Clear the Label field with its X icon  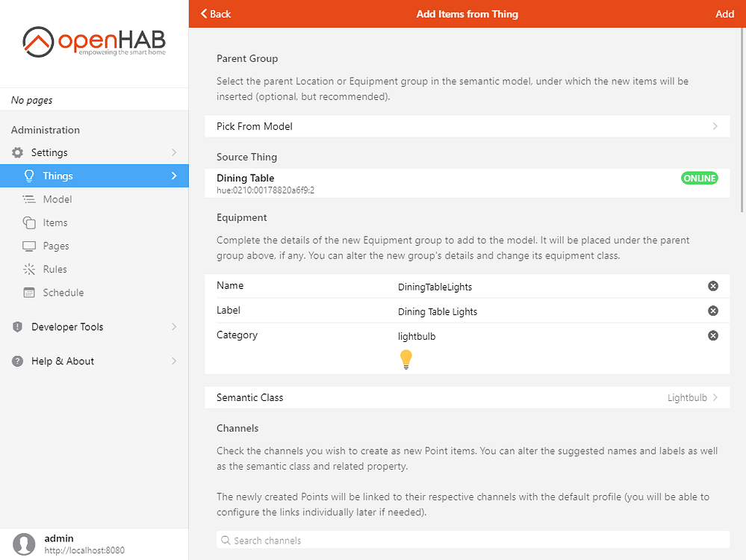coord(712,311)
